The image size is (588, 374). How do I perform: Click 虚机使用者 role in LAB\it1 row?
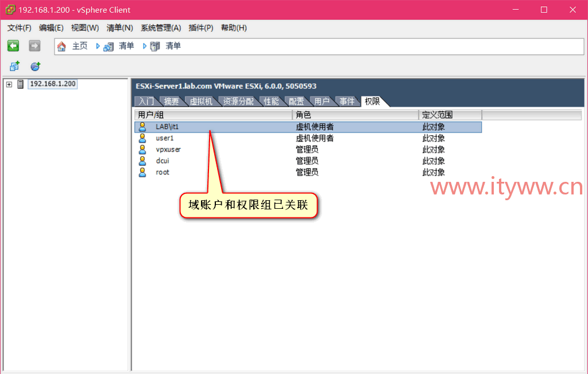pos(315,127)
